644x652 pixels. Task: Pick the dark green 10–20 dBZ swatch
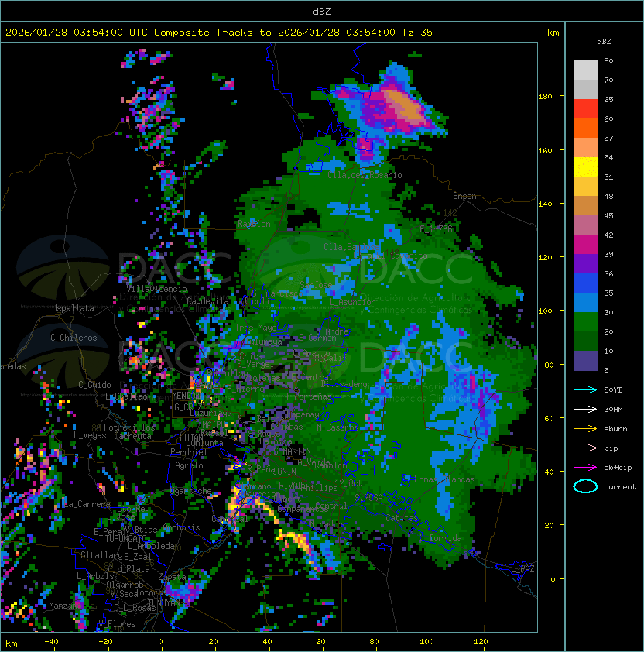(585, 341)
